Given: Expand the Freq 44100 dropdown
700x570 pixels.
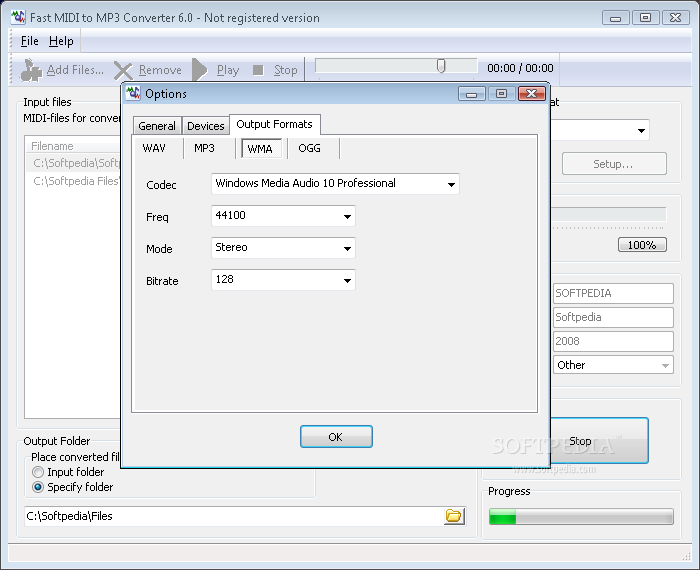Looking at the screenshot, I should coord(347,216).
